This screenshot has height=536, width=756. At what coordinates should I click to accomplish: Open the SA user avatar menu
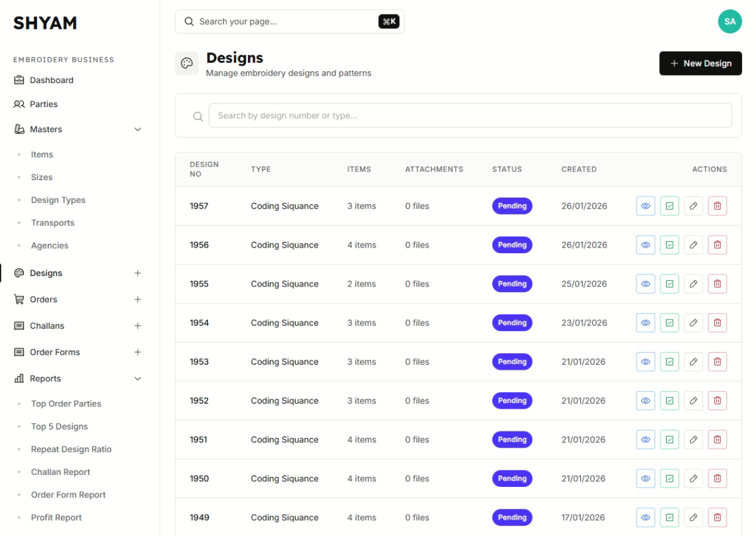(730, 21)
